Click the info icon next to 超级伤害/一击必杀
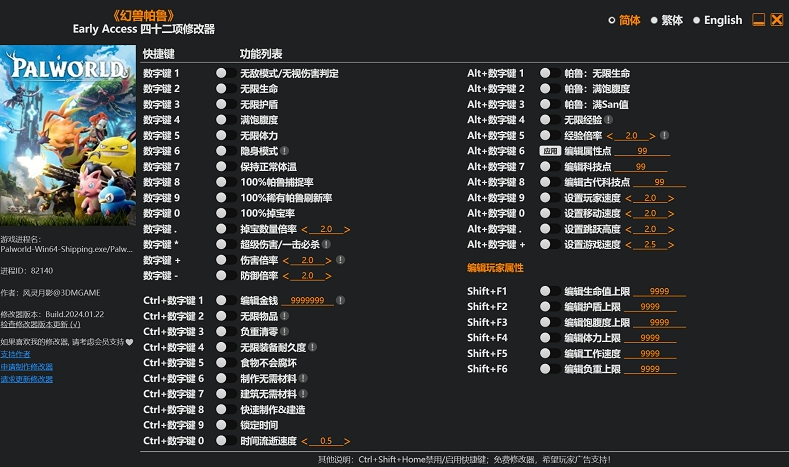Viewport: 789px width, 467px height. click(326, 245)
